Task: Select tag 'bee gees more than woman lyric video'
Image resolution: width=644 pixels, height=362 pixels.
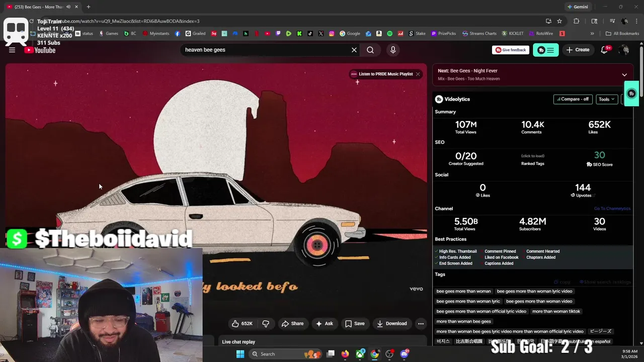Action: coord(534,291)
